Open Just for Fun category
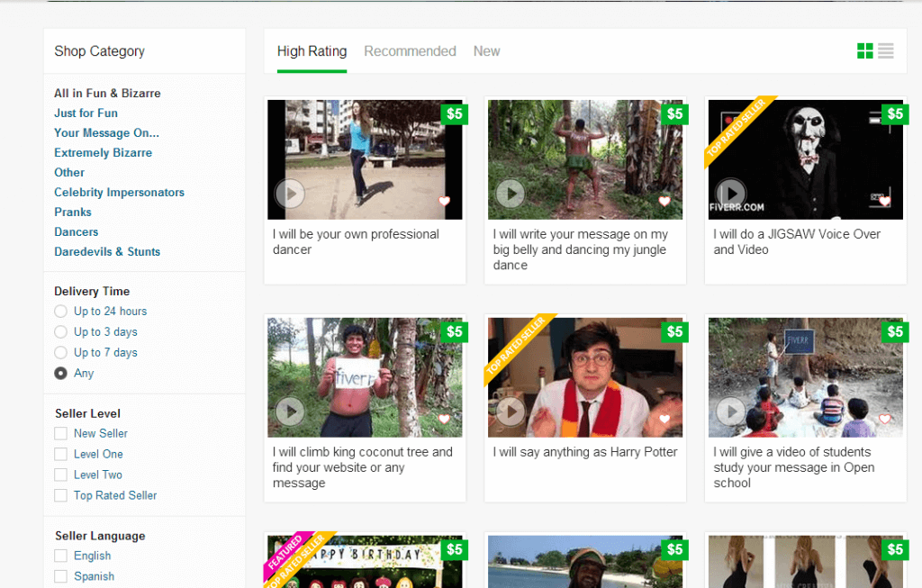This screenshot has height=588, width=922. click(x=86, y=113)
